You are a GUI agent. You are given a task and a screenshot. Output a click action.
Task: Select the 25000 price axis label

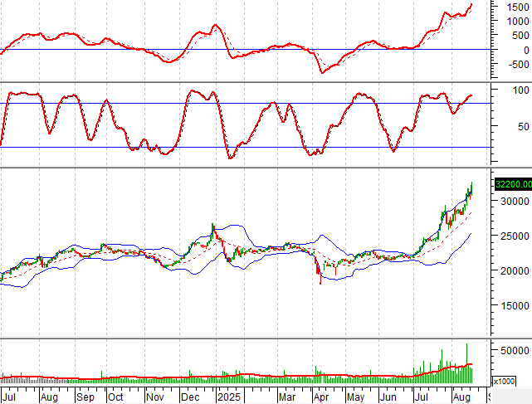pyautogui.click(x=515, y=236)
